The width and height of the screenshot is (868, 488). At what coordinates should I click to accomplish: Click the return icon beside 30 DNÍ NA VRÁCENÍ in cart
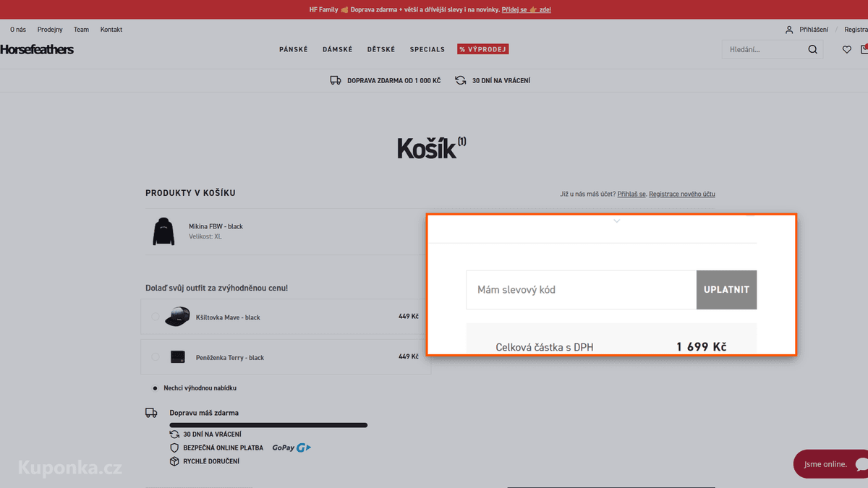pyautogui.click(x=174, y=435)
